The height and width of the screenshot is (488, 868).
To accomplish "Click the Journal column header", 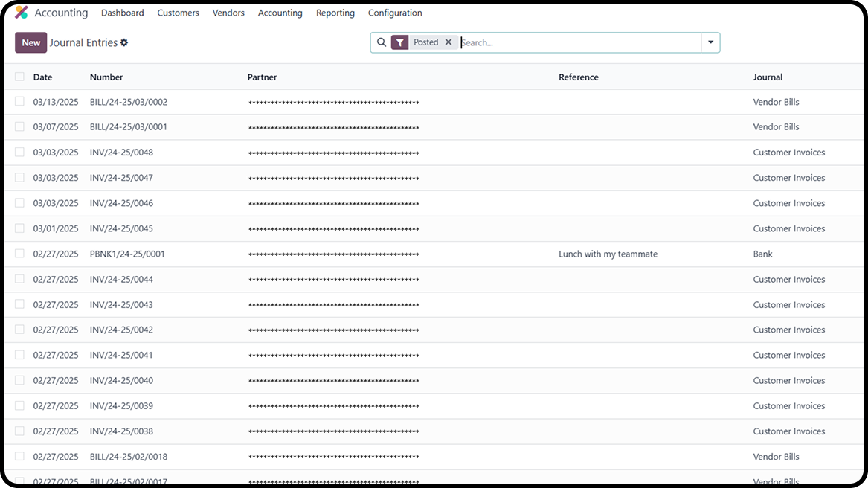I will (768, 77).
